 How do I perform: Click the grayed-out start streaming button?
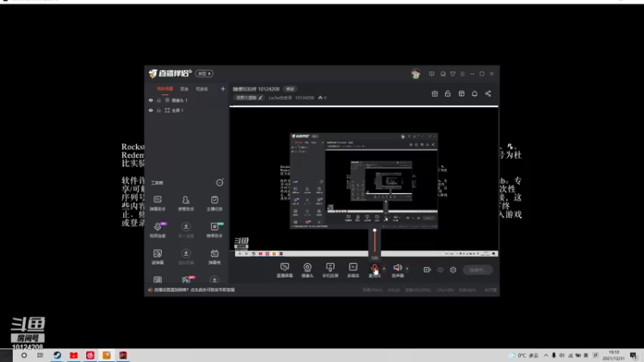(477, 269)
